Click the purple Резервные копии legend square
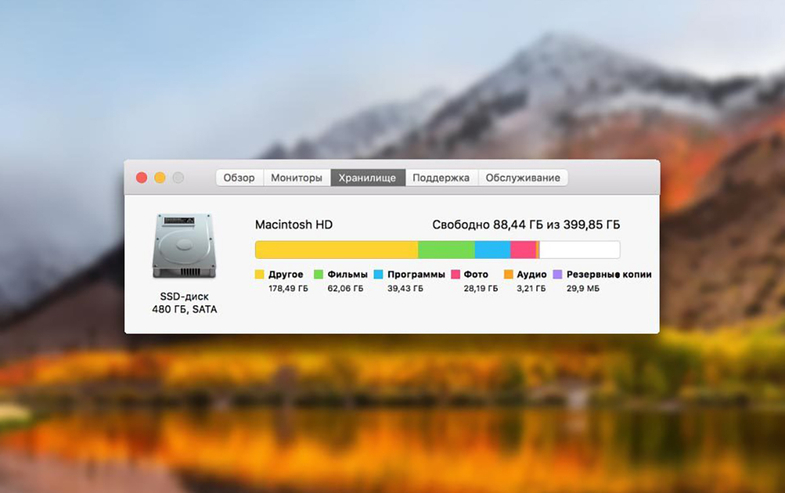Viewport: 785px width, 493px height. point(558,274)
